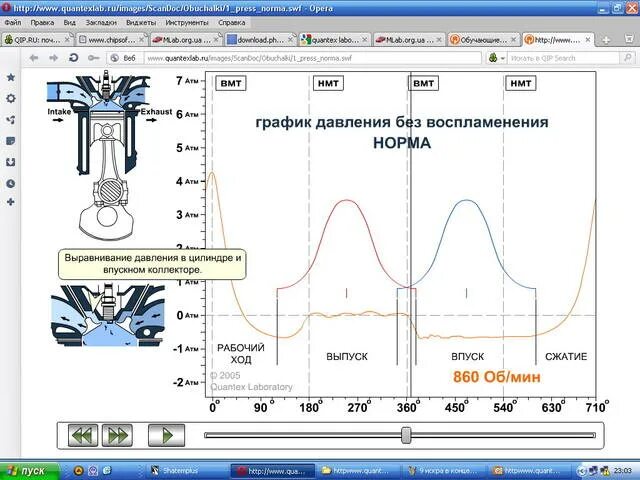The height and width of the screenshot is (480, 640).
Task: Open the 9 искра в конце taskbar item
Action: pyautogui.click(x=443, y=471)
